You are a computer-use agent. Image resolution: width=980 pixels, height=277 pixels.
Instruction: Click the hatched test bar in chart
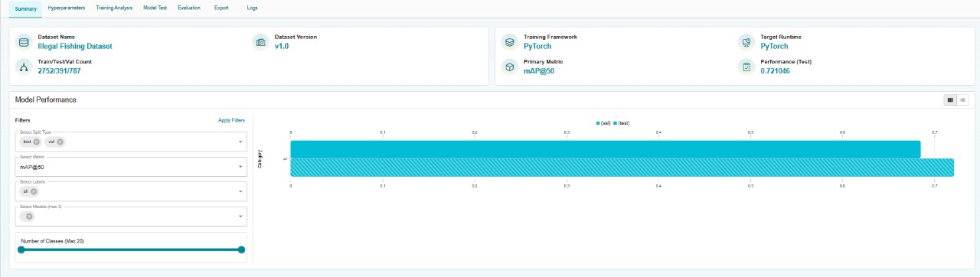pyautogui.click(x=622, y=168)
